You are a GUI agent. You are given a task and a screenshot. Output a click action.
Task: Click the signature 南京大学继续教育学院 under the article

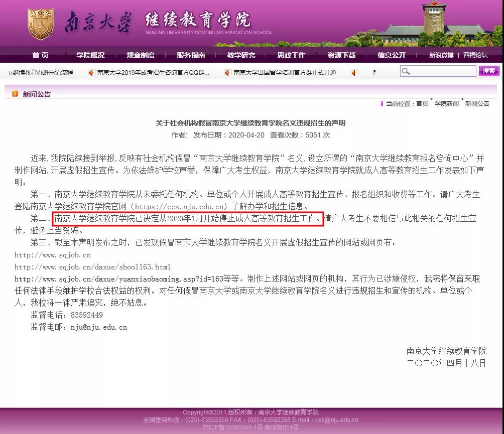pyautogui.click(x=446, y=351)
